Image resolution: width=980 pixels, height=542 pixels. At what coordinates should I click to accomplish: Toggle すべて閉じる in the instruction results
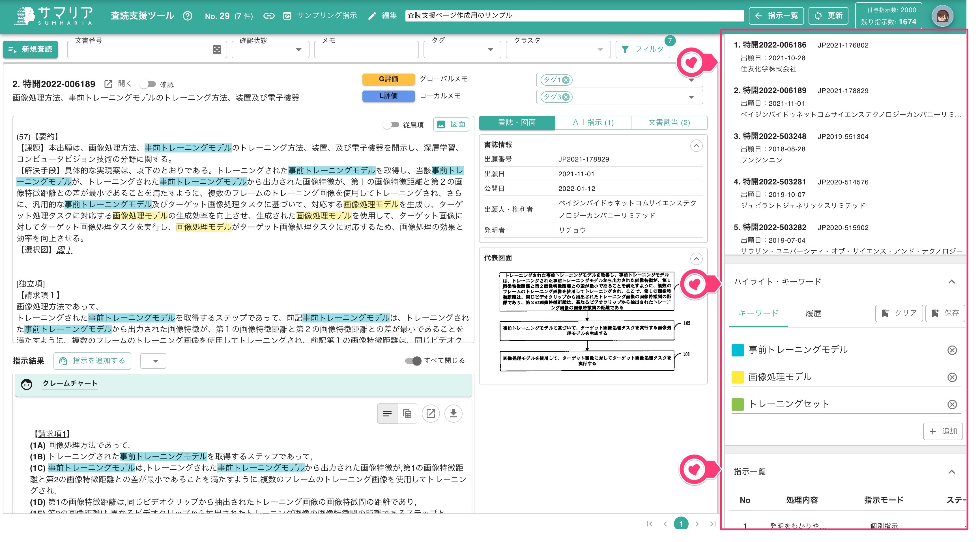413,361
